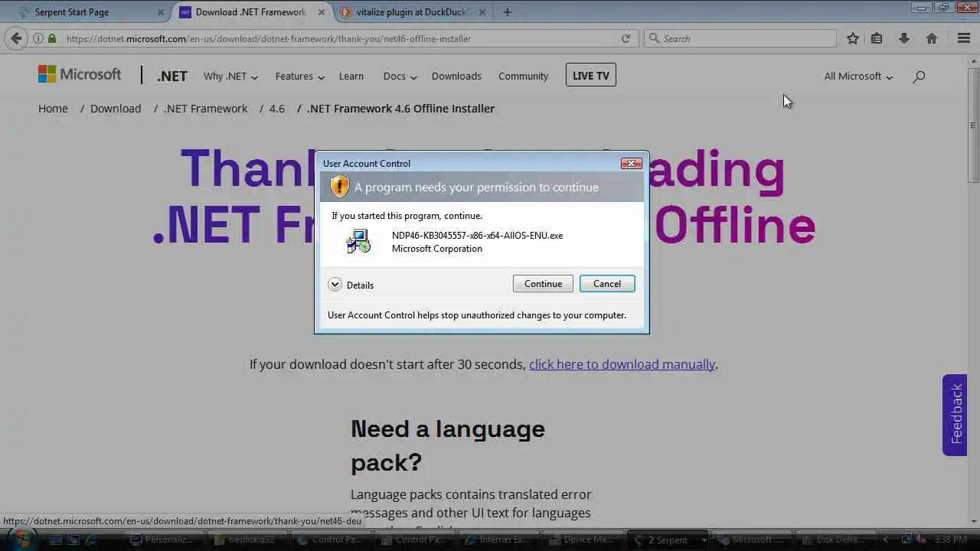Expand Details in the UAC dialog
Viewport: 980px width, 551px height.
pyautogui.click(x=351, y=285)
